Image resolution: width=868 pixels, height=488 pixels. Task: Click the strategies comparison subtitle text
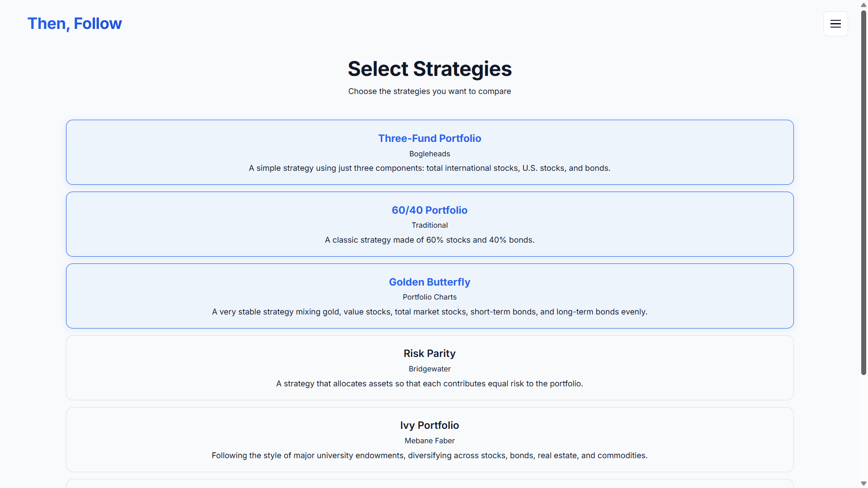pyautogui.click(x=429, y=91)
